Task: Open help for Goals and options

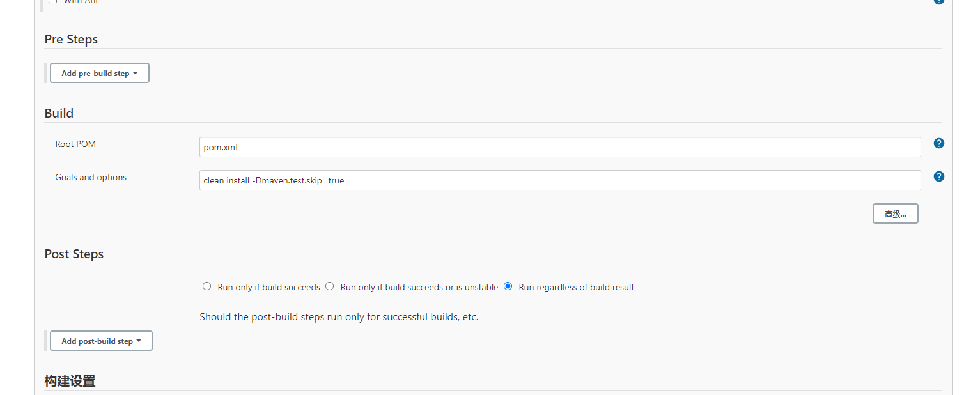Action: pyautogui.click(x=938, y=176)
